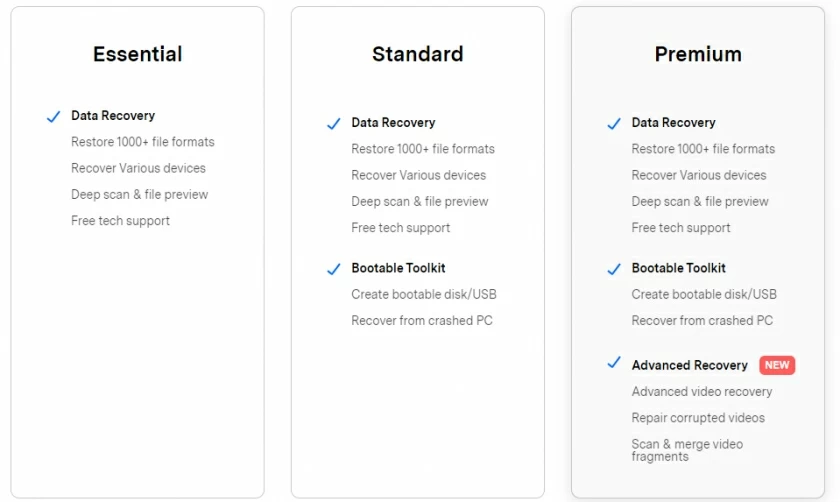840x502 pixels.
Task: Select the Premium plan heading
Action: pos(698,54)
